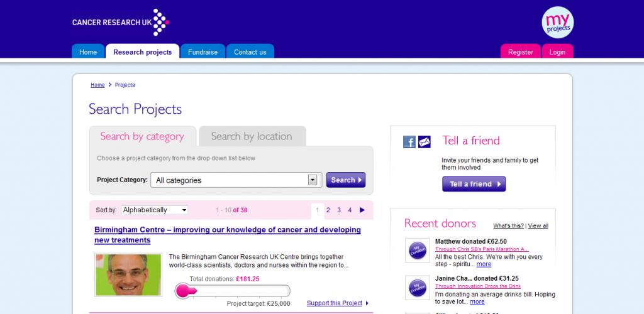Open the Contact us tab
The image size is (644, 314).
[250, 51]
